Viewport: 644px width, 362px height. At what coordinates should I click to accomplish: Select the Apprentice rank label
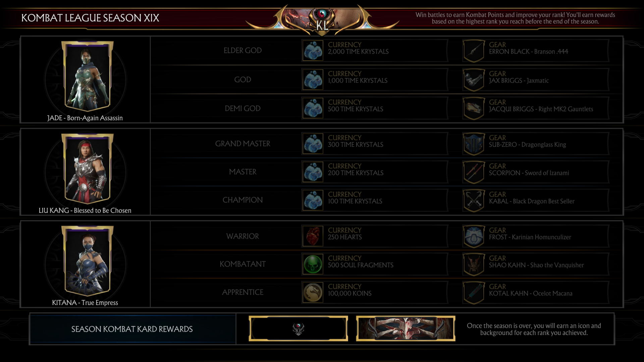(243, 292)
